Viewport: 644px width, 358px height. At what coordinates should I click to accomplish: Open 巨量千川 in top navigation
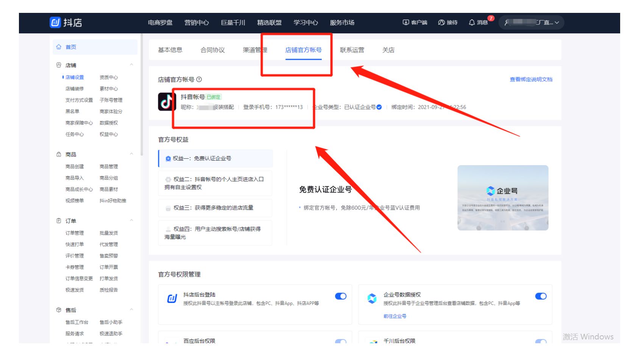pyautogui.click(x=233, y=23)
